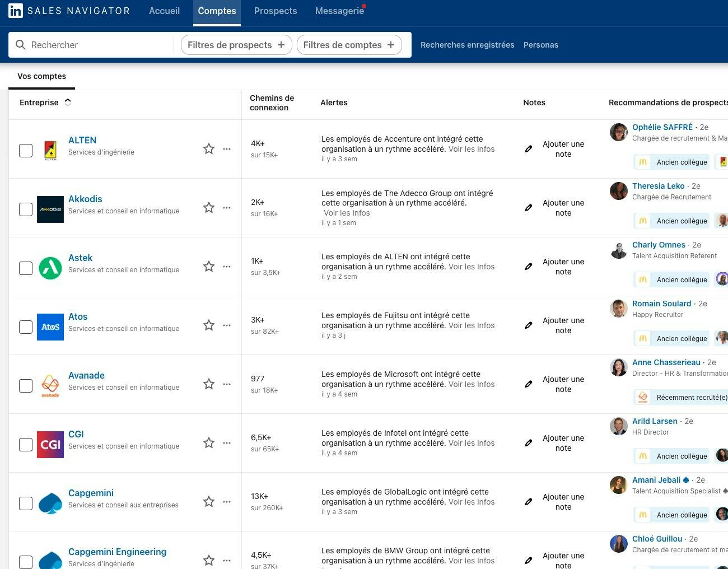Open Filtres de comptes
Viewport: 728px width, 569px height.
point(349,45)
